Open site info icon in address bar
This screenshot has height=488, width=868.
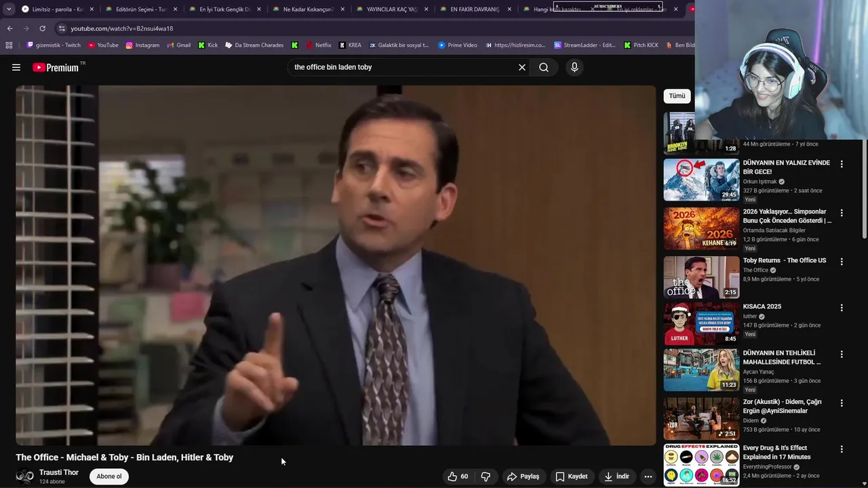coord(62,28)
